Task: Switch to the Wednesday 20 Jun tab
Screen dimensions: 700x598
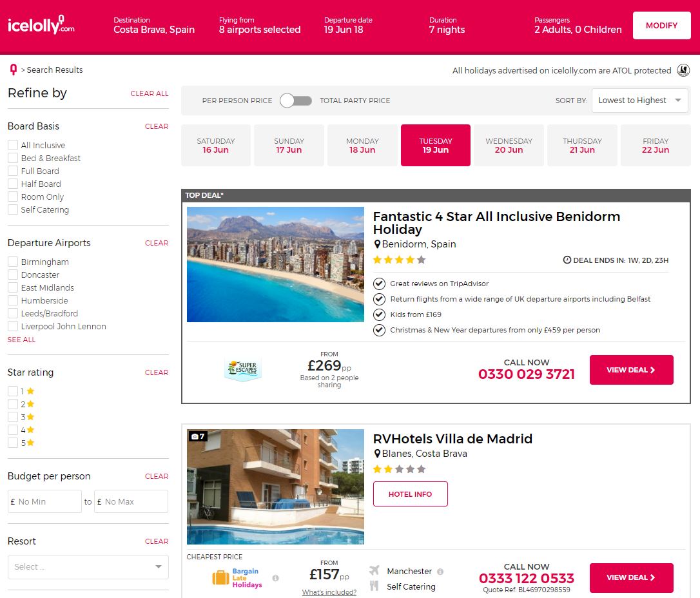Action: (509, 146)
